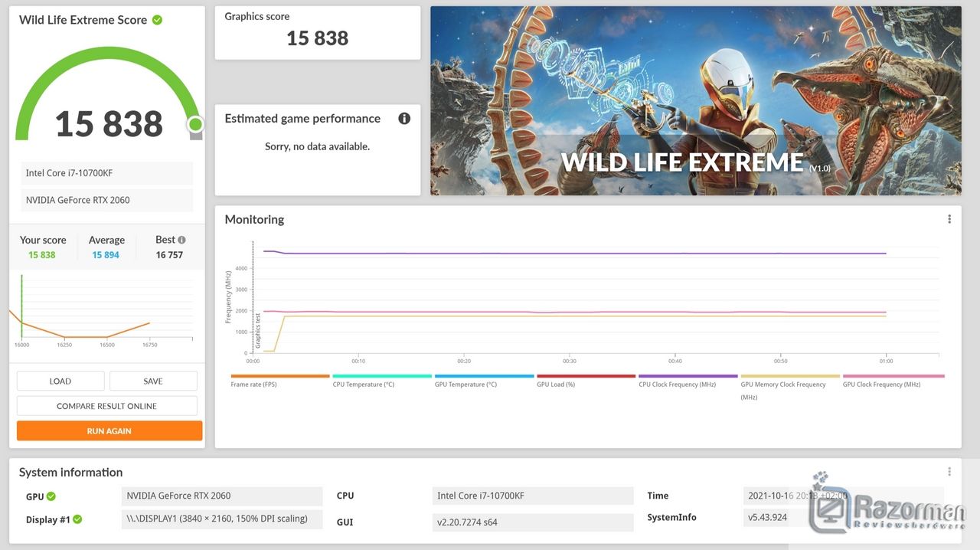The image size is (980, 550).
Task: Click the green check icon beside Display #1
Action: [77, 519]
